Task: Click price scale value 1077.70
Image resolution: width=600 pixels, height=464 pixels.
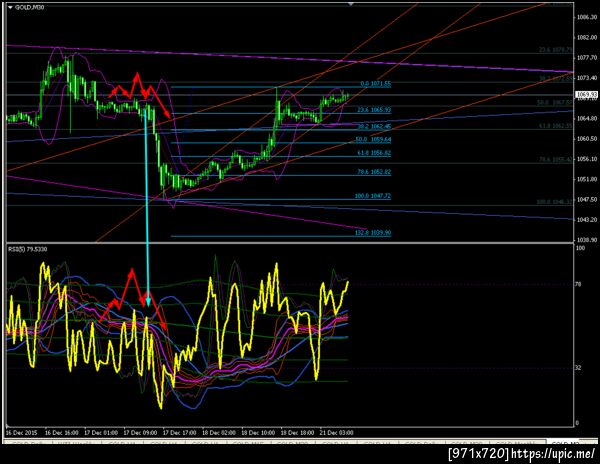Action: [x=587, y=58]
